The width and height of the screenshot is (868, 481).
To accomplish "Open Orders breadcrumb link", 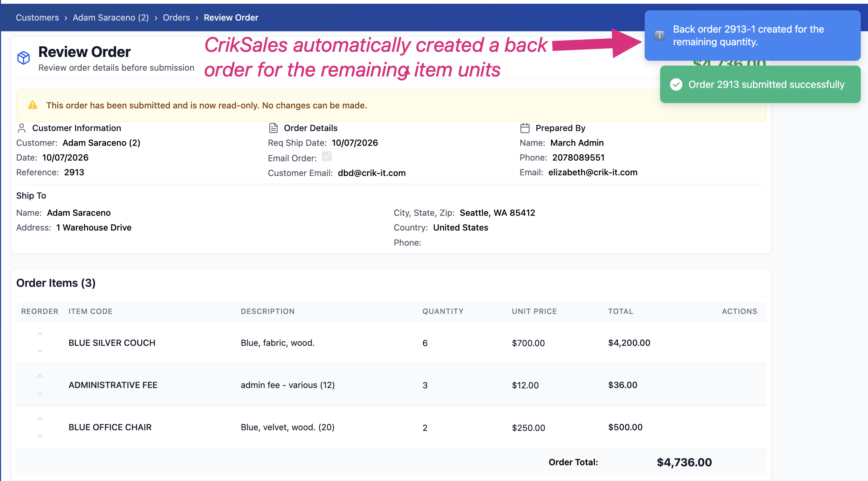I will (176, 17).
